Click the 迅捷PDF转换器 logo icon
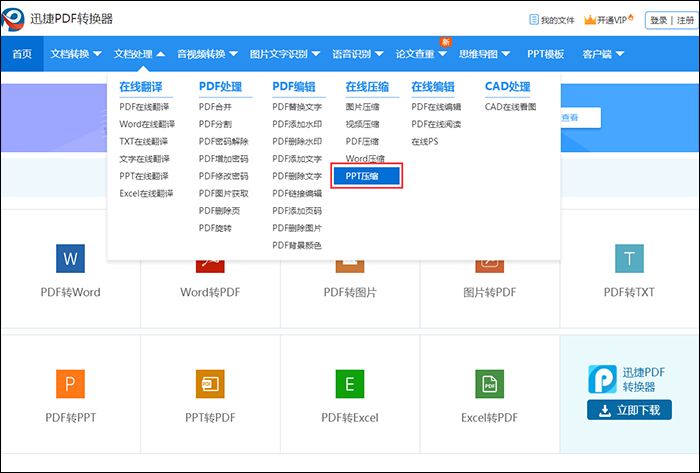This screenshot has height=473, width=700. (x=12, y=20)
